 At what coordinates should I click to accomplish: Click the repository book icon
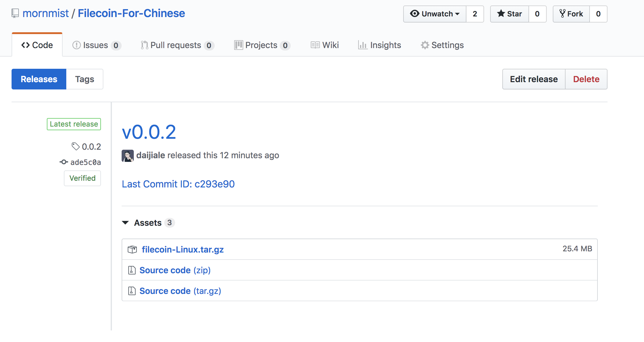coord(15,13)
